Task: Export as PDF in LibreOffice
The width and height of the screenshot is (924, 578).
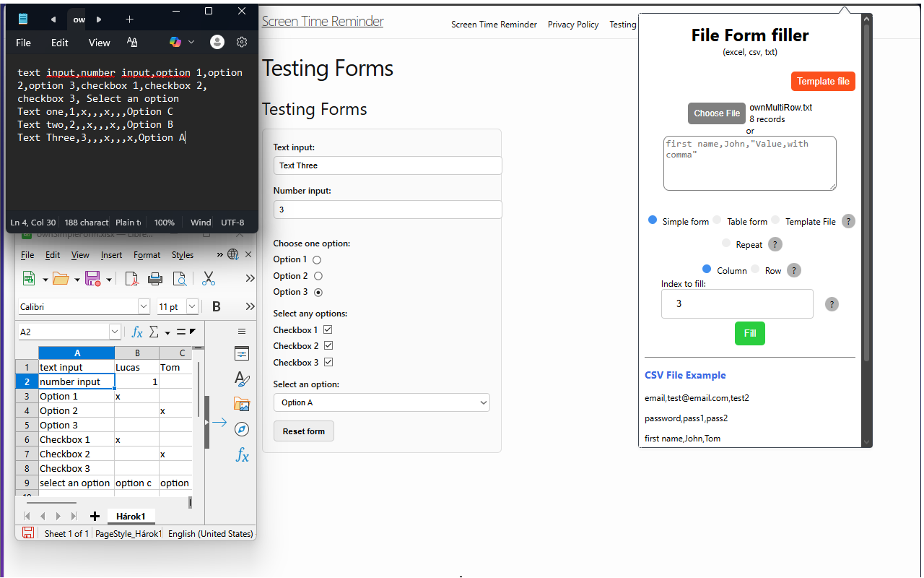Action: tap(131, 278)
